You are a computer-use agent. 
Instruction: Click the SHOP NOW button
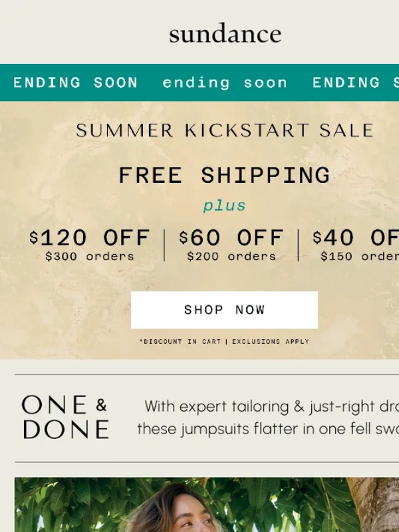[x=224, y=310]
